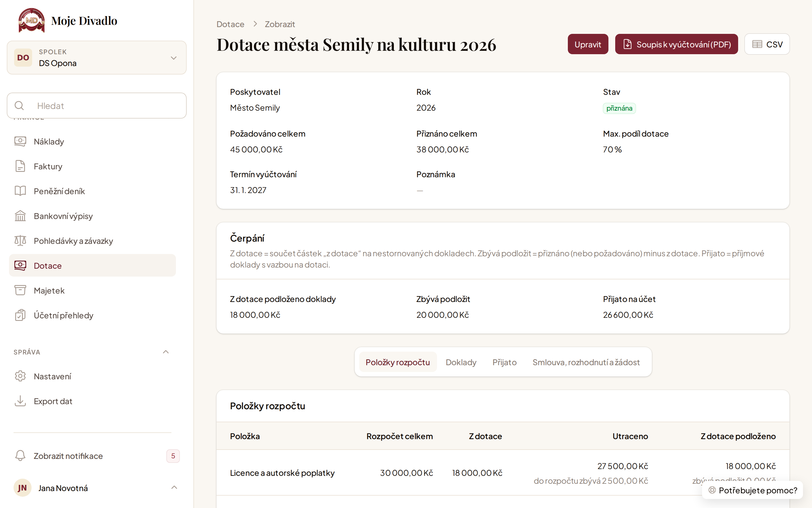
Task: Click the přiznána status badge
Action: pos(619,108)
